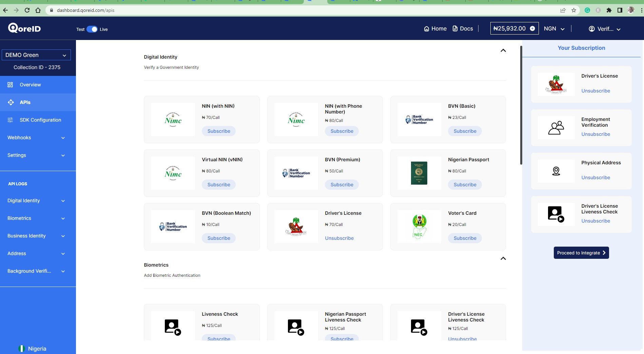Screen dimensions: 644x354
Task: Click the Docs document icon
Action: [455, 29]
